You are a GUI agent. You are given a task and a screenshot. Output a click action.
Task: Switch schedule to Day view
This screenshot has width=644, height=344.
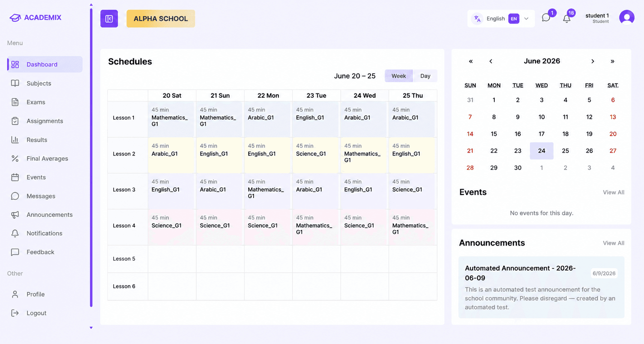[x=425, y=76]
